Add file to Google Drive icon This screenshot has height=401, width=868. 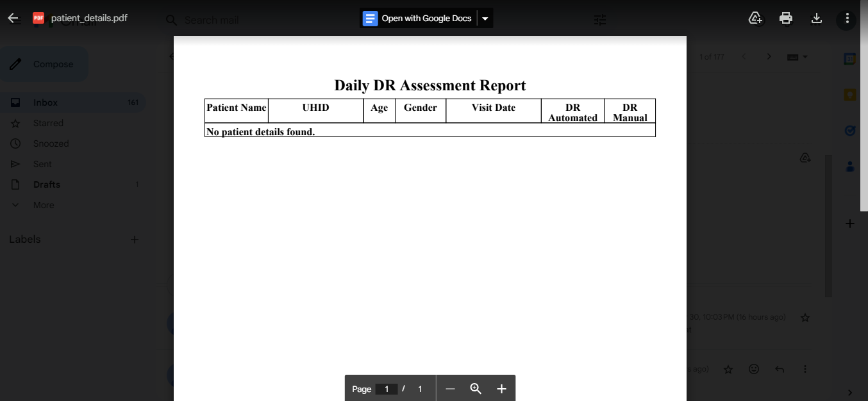tap(756, 18)
